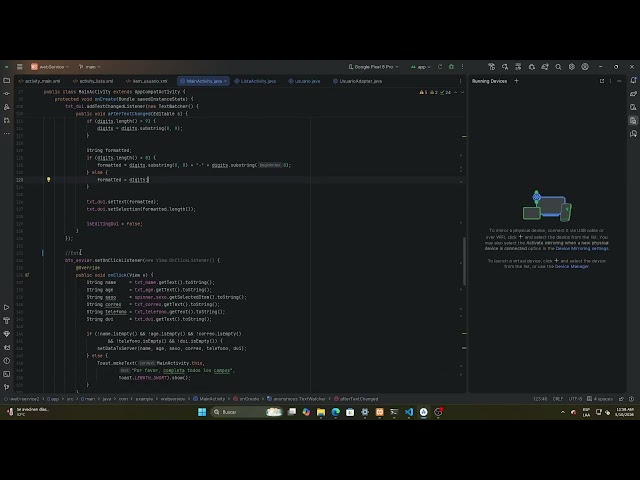Open the Search Everywhere magnifier
This screenshot has height=480, width=640.
pos(558,67)
